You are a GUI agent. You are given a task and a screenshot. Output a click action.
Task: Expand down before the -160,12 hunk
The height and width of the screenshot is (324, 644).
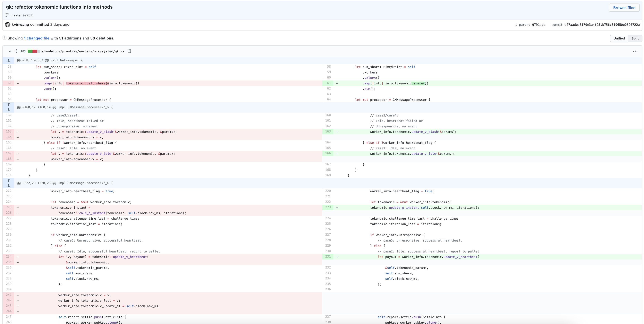(9, 105)
